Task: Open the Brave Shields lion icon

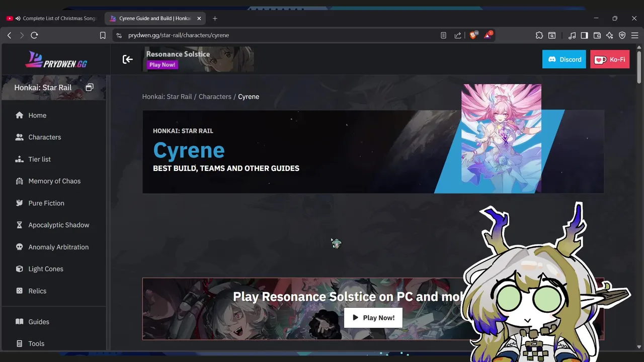Action: (473, 35)
